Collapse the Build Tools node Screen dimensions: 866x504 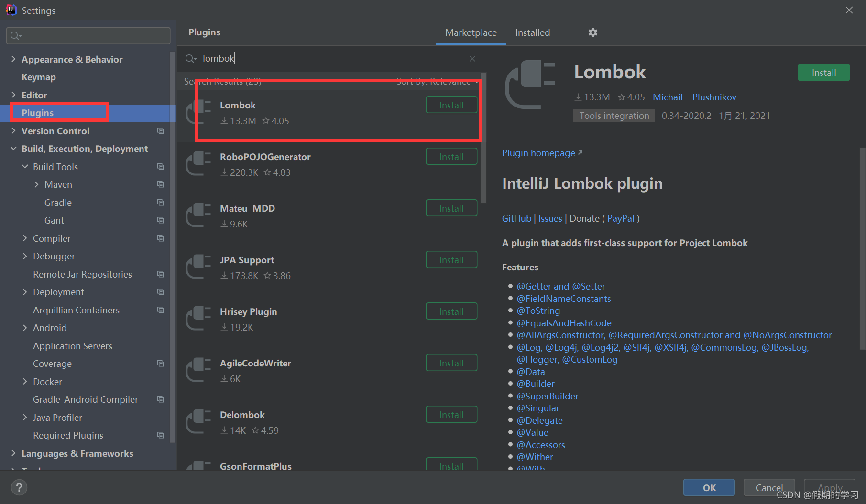coord(25,166)
